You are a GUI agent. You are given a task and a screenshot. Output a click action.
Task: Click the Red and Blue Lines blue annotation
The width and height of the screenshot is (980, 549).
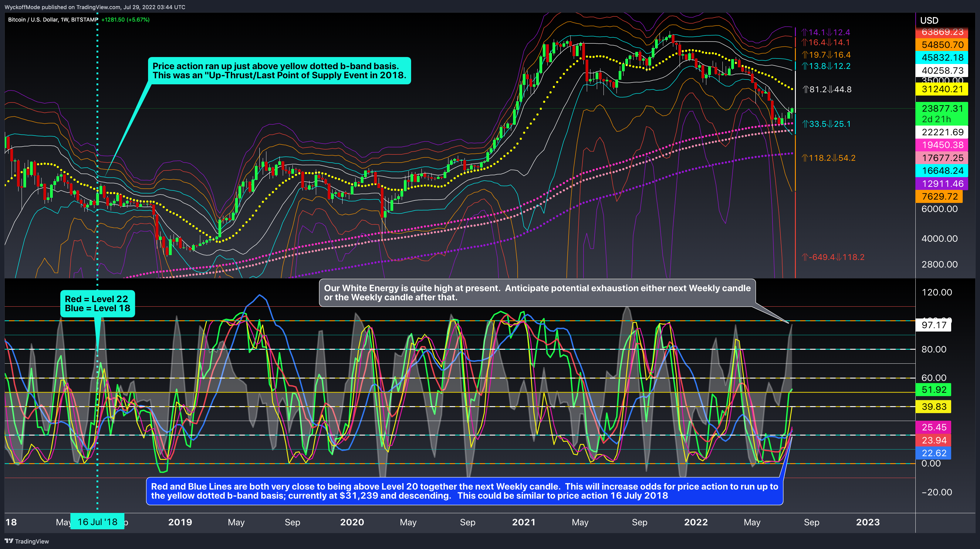[465, 491]
